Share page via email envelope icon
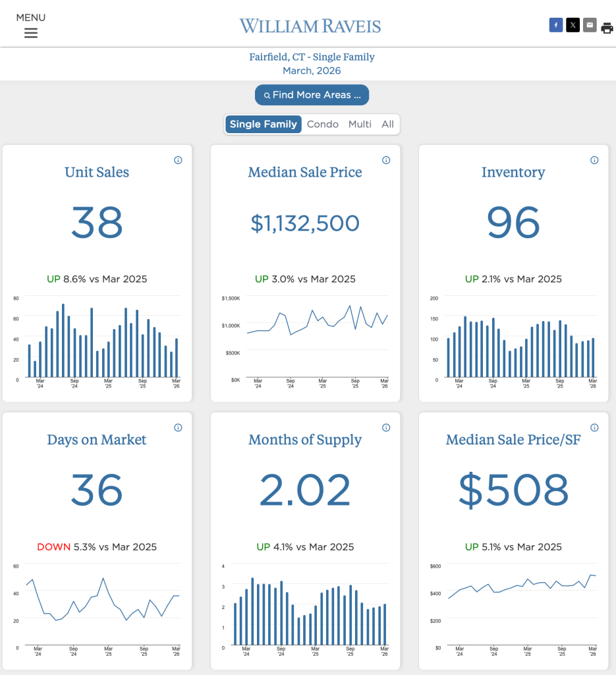 [590, 26]
